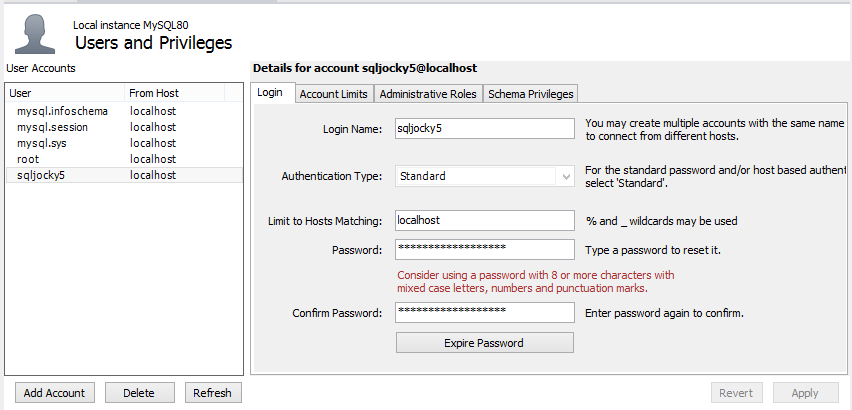Click the user silhouette avatar icon
Image resolution: width=852 pixels, height=410 pixels.
pyautogui.click(x=35, y=34)
